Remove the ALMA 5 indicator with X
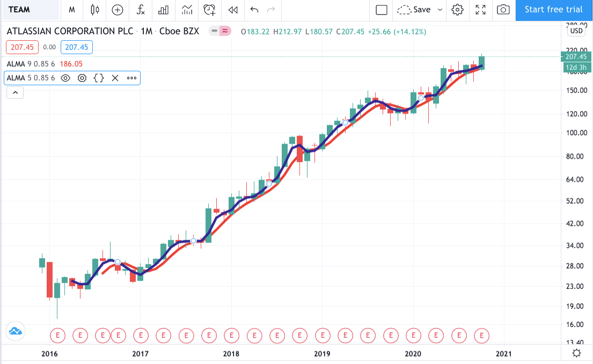593x364 pixels. tap(115, 78)
